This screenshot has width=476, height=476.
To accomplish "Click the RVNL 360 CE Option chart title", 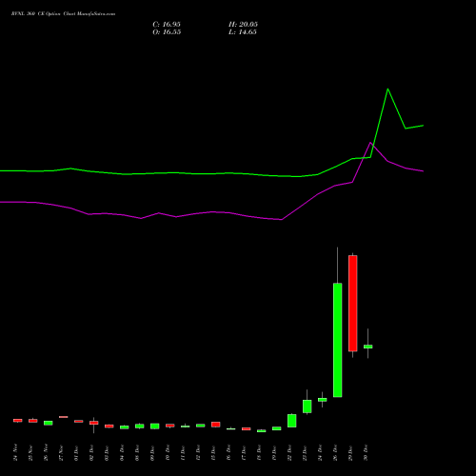I will (x=63, y=14).
